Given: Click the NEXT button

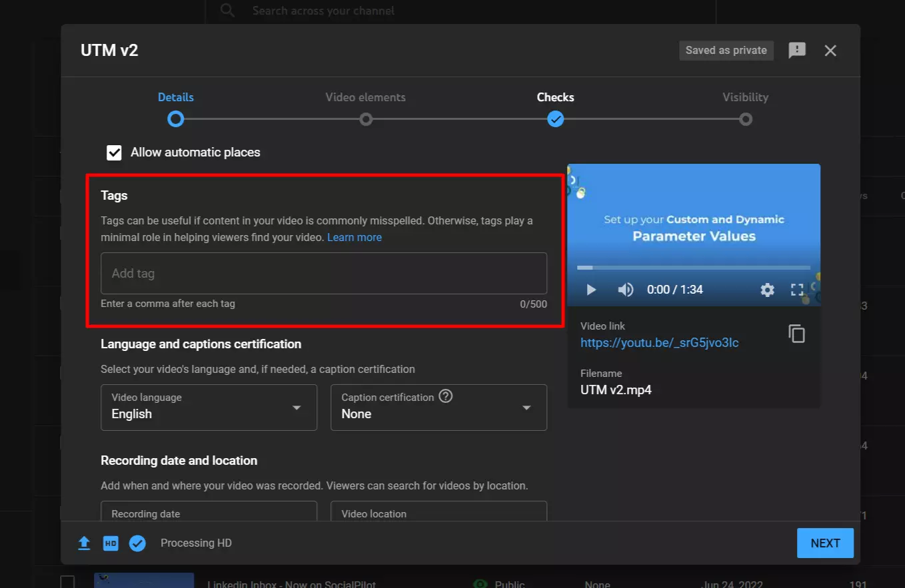Looking at the screenshot, I should click(x=825, y=543).
